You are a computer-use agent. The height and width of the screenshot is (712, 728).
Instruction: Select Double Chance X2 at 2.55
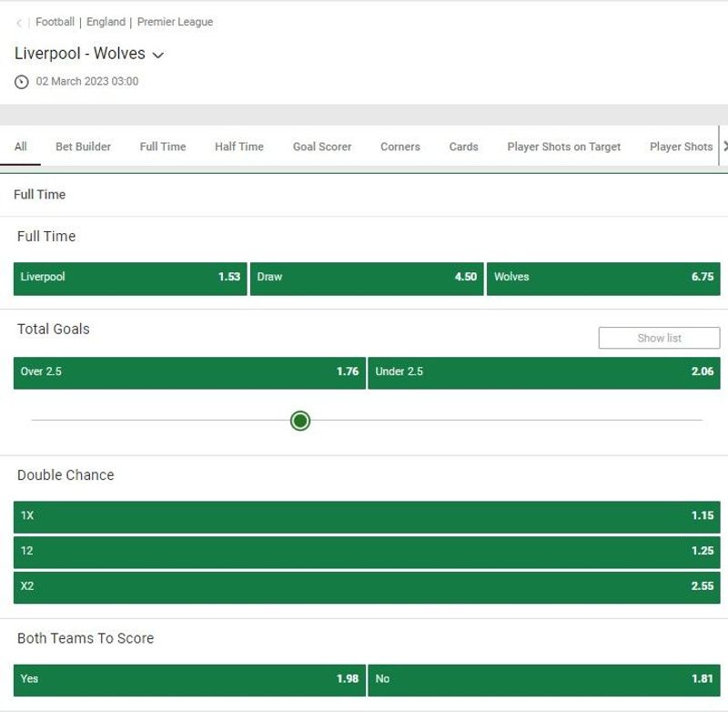tap(367, 587)
